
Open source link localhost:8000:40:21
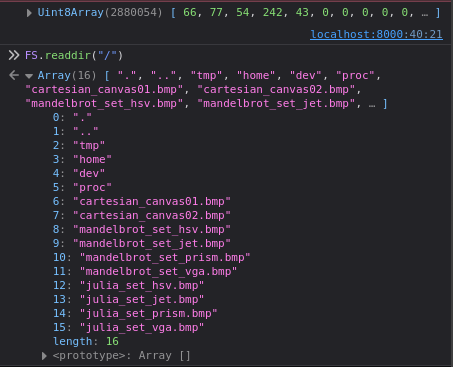[x=376, y=34]
